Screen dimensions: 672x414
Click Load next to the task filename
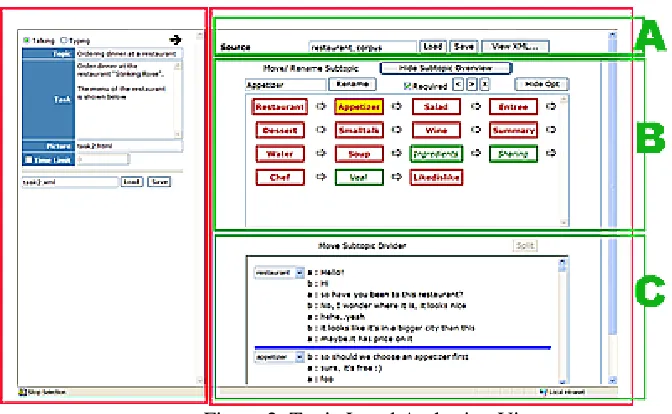coord(132,182)
